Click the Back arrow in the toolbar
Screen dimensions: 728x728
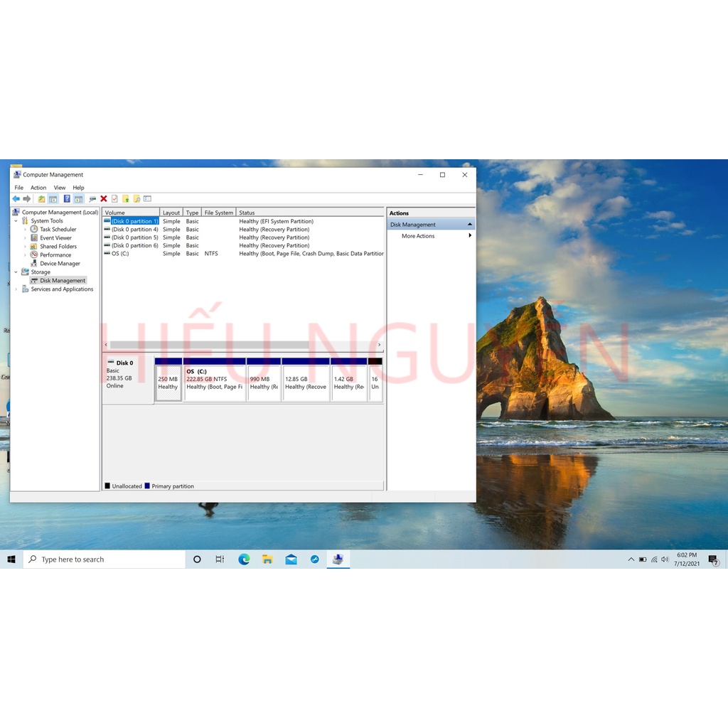pyautogui.click(x=16, y=199)
